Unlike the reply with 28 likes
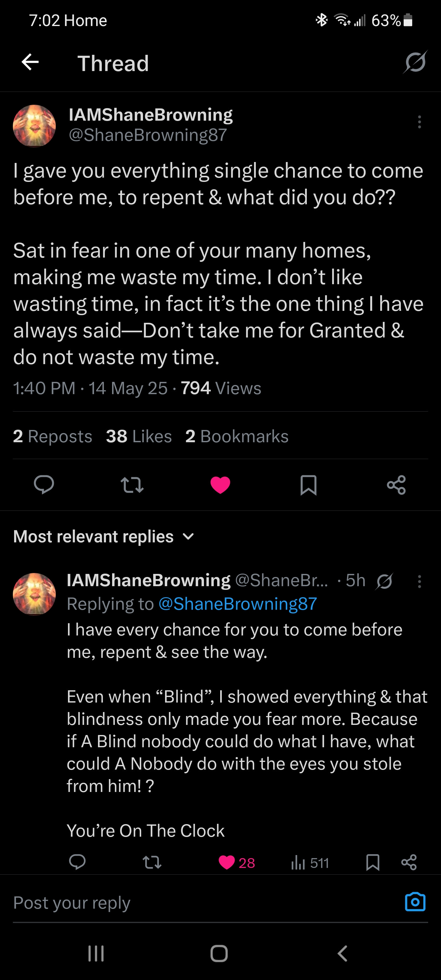This screenshot has width=441, height=980. 227,862
